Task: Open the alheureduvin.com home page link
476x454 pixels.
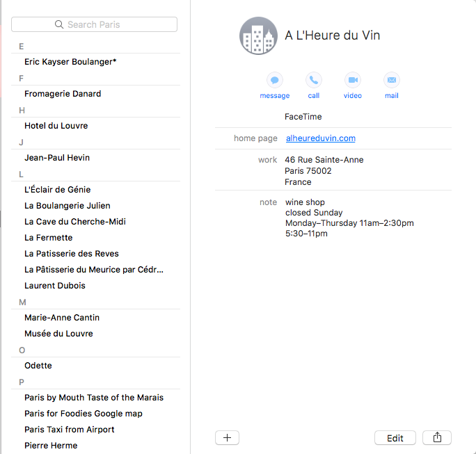Action: 321,138
